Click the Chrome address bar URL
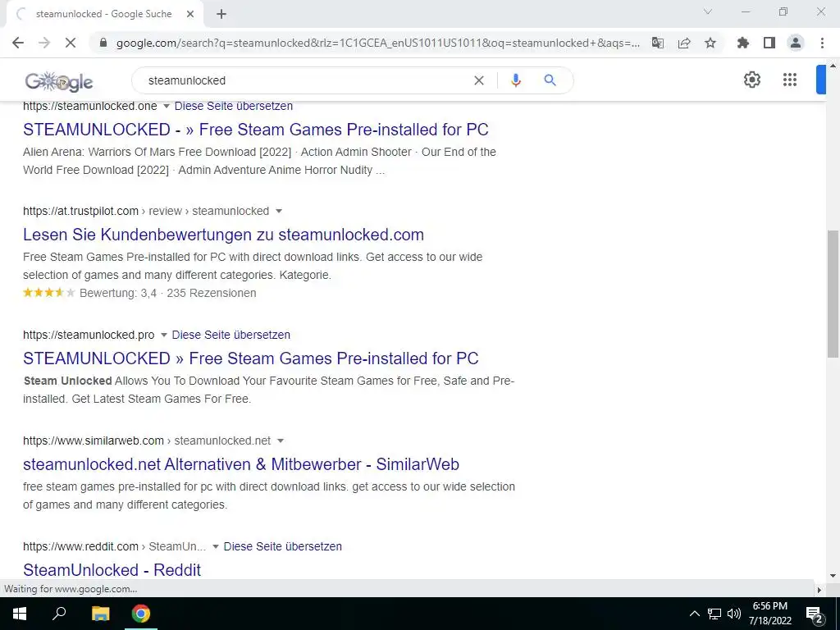840x630 pixels. point(377,43)
